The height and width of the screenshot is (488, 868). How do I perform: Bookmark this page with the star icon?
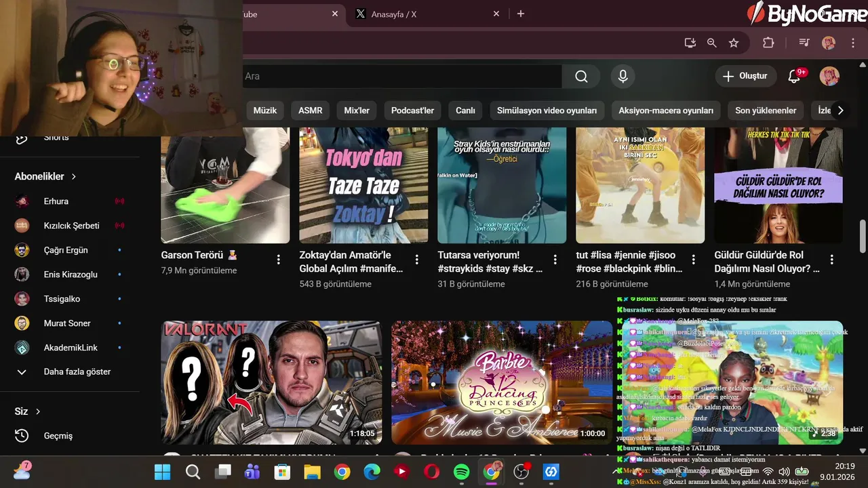click(x=734, y=43)
